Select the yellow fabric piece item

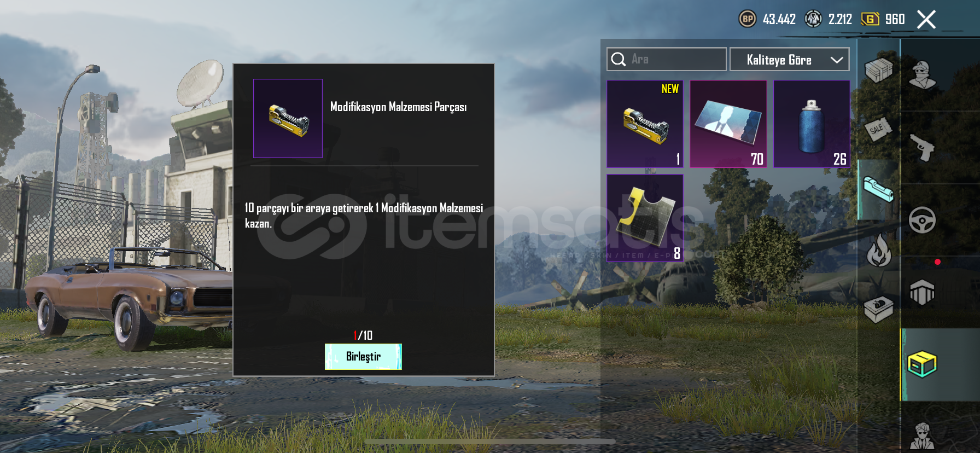point(645,218)
